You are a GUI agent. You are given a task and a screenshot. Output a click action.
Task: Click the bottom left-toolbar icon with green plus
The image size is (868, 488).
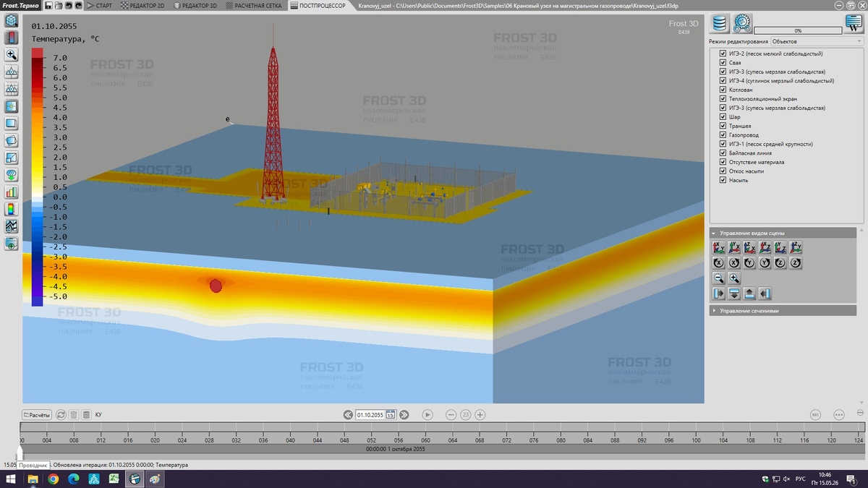(12, 244)
